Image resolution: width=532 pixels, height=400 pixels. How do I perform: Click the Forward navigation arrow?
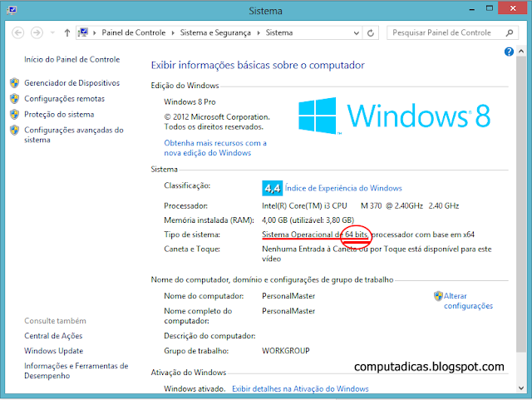pyautogui.click(x=37, y=32)
